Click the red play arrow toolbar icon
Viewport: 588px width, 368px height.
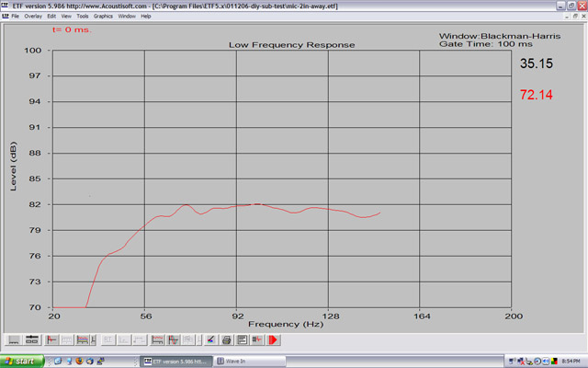pyautogui.click(x=273, y=339)
